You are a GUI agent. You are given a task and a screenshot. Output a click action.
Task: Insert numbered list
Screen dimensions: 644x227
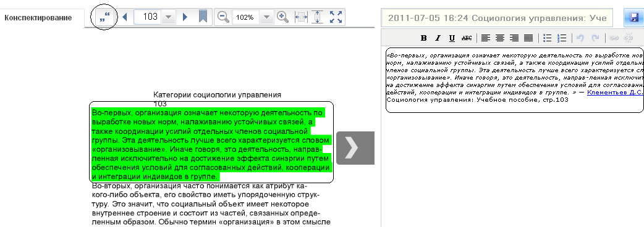pyautogui.click(x=562, y=38)
